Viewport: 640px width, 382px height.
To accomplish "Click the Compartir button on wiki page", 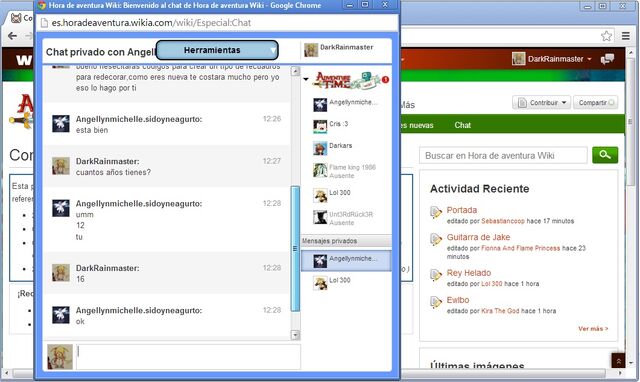I will [596, 102].
